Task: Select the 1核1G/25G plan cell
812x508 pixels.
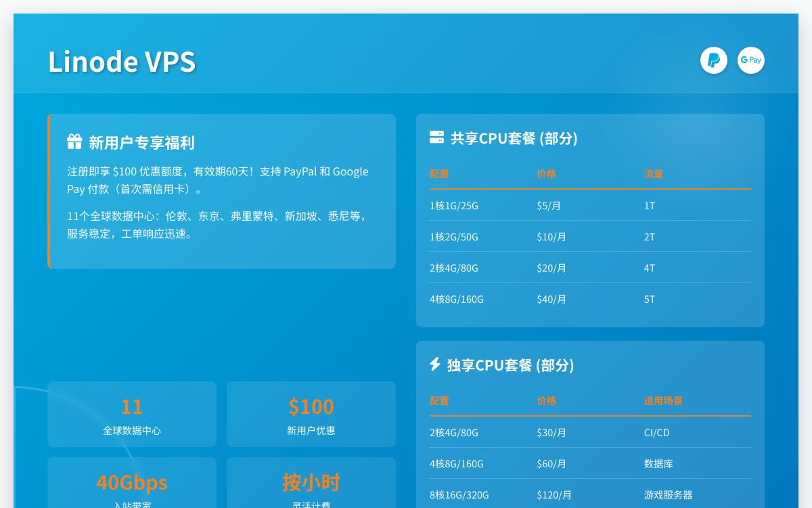Action: coord(454,205)
